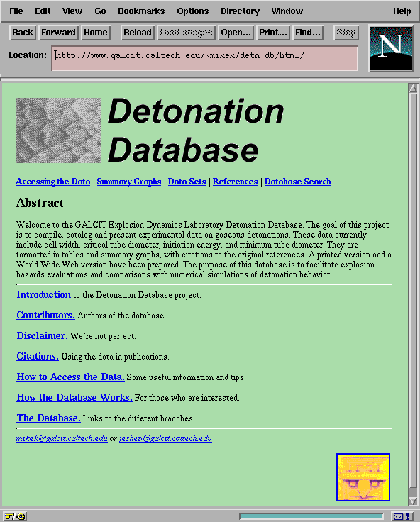Click the security key icon in status bar
Screen dimensions: 420x522
click(x=15, y=516)
